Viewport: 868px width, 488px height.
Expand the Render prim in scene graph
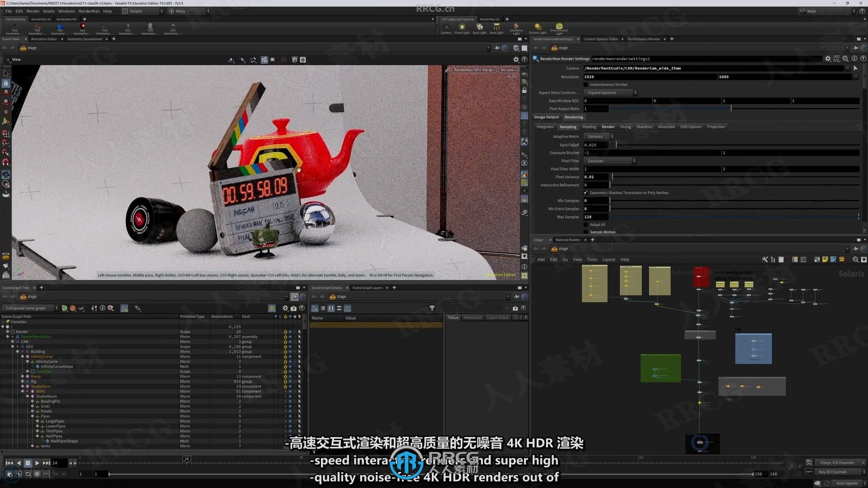[x=8, y=332]
